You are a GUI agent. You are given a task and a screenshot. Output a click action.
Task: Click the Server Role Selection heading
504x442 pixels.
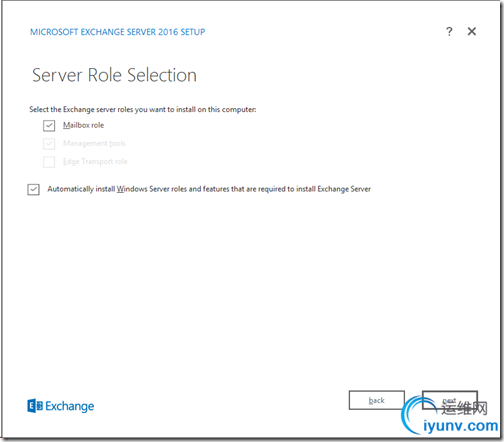pos(114,75)
